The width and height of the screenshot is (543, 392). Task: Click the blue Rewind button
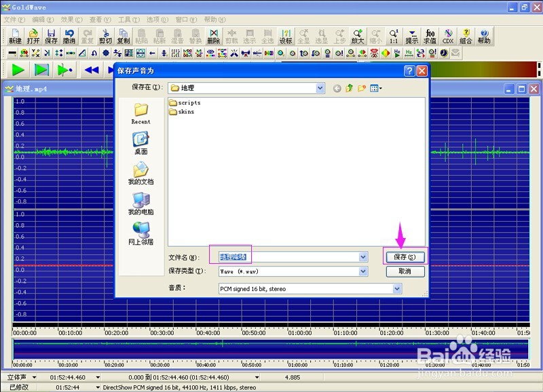pyautogui.click(x=92, y=70)
